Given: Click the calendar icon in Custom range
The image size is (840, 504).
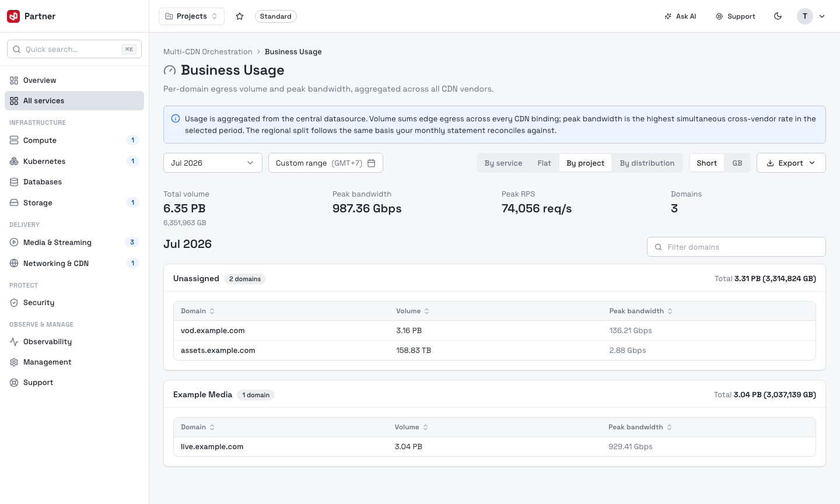Looking at the screenshot, I should click(371, 163).
